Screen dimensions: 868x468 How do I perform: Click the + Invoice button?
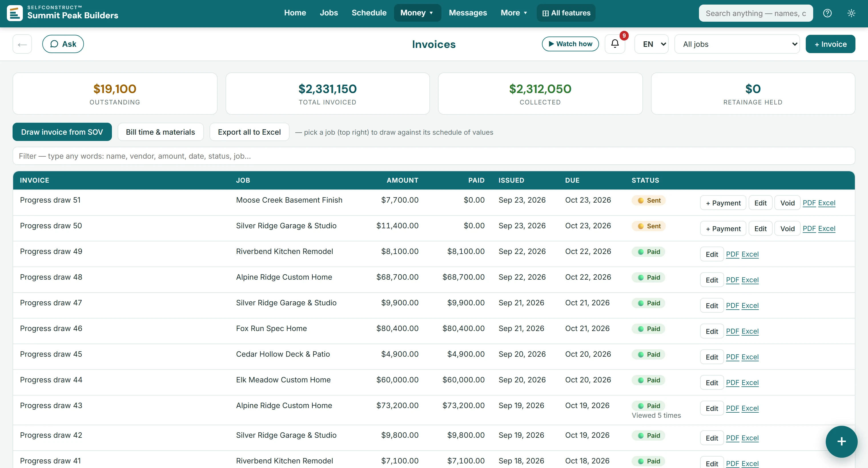point(830,44)
